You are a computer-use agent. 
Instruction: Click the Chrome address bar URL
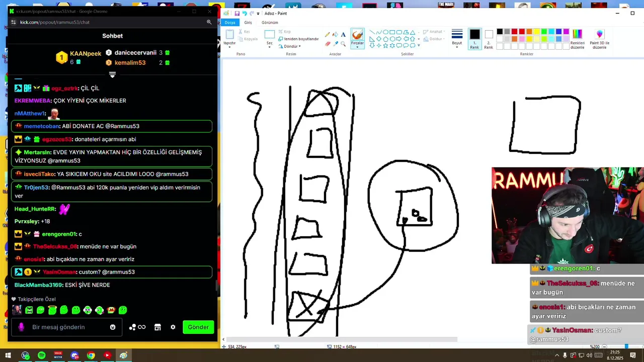[55, 22]
